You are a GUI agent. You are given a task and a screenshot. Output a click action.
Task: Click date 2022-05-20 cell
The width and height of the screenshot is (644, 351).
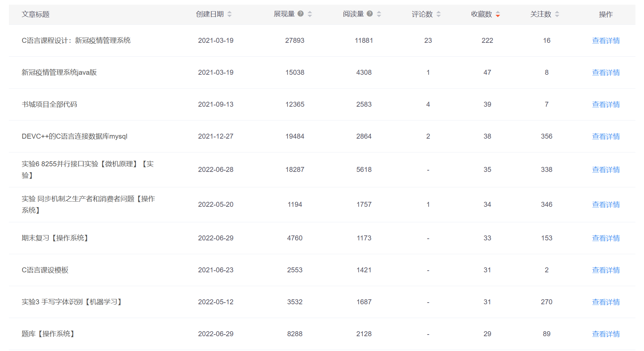(x=216, y=204)
